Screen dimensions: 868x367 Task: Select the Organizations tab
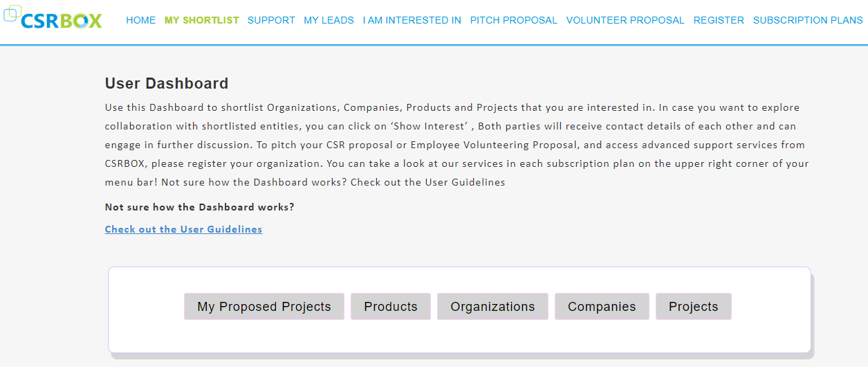pyautogui.click(x=492, y=307)
